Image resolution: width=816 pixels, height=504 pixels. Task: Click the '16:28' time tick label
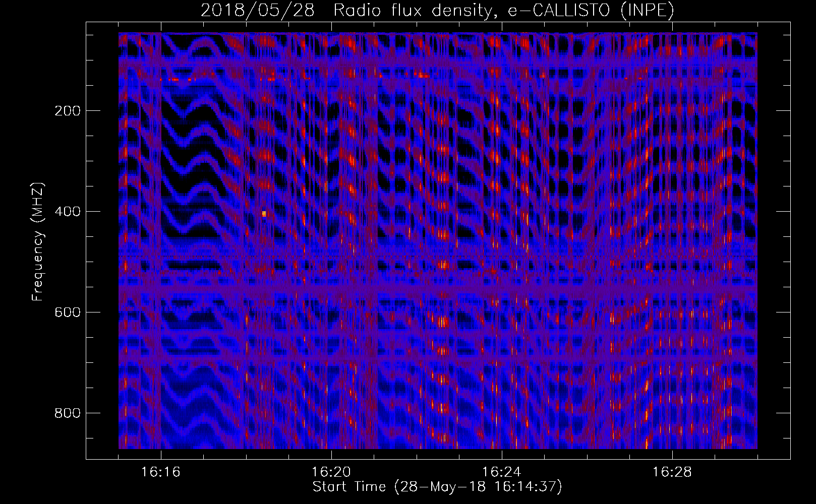click(672, 472)
